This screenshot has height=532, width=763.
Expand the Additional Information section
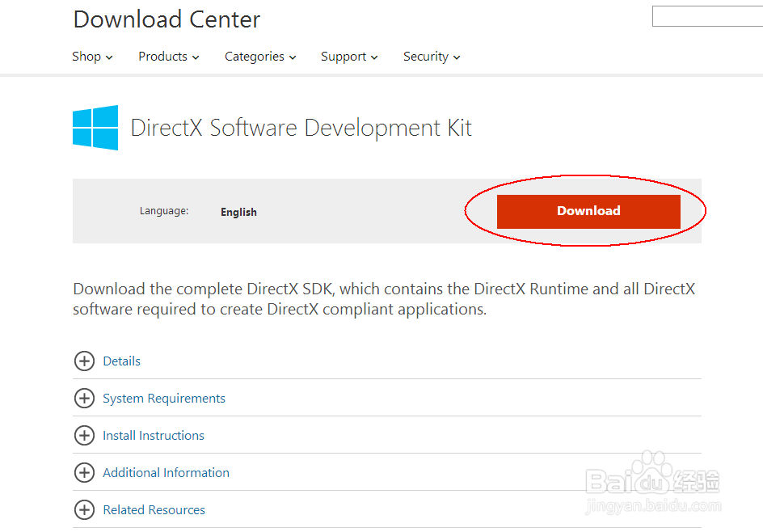(x=166, y=473)
